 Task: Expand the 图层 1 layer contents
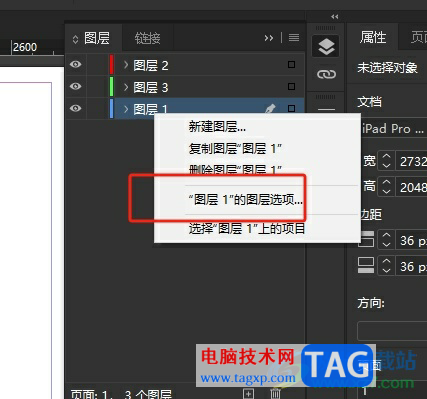pos(126,109)
